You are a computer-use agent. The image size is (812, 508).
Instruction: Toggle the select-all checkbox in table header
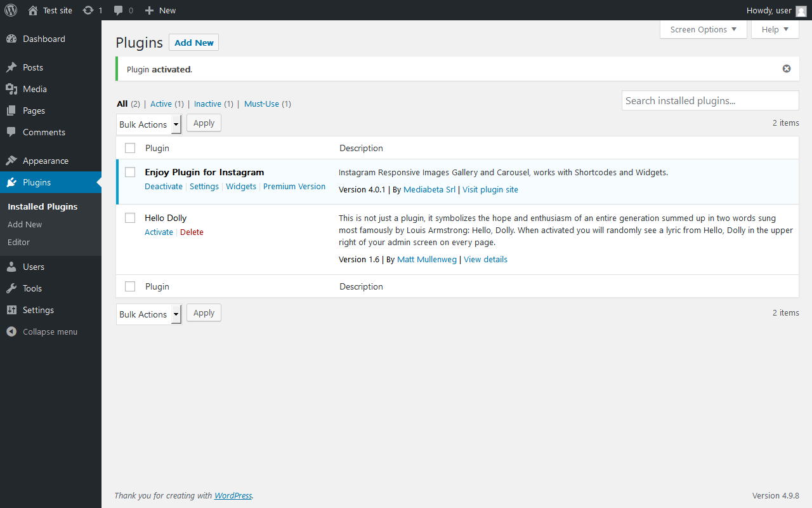pos(130,148)
